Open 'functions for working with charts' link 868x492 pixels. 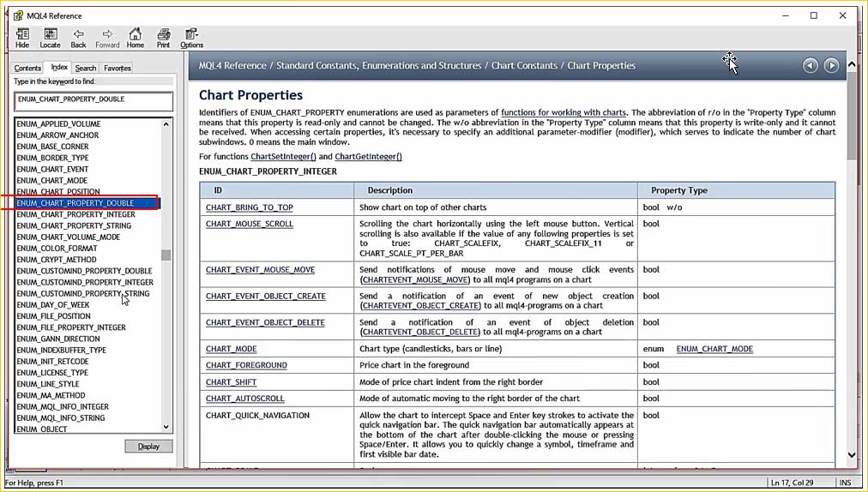[x=564, y=112]
